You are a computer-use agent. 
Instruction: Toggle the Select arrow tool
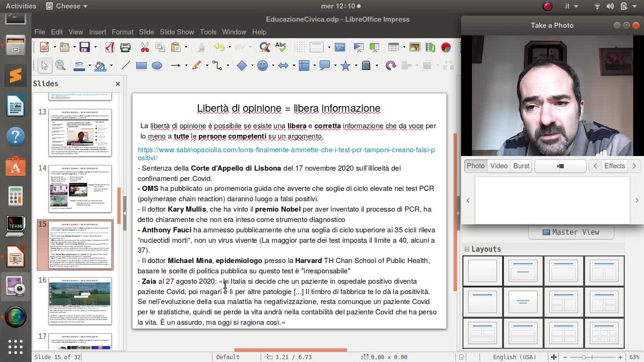tap(45, 66)
